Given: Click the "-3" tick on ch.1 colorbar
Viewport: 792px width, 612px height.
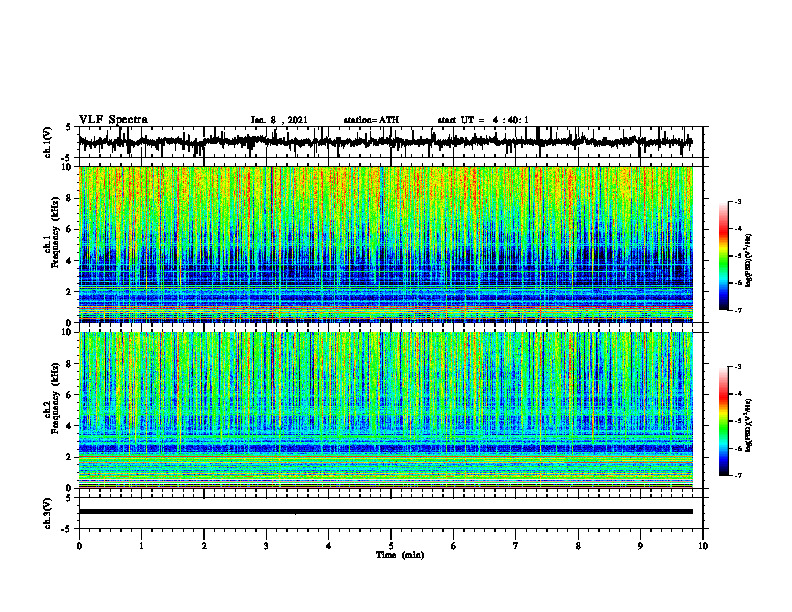Looking at the screenshot, I should point(737,201).
